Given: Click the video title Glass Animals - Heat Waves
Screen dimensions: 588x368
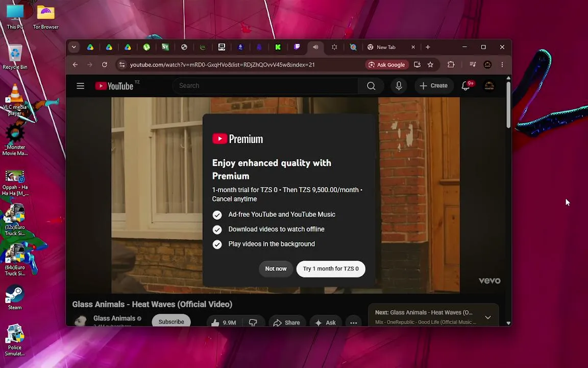Looking at the screenshot, I should tap(152, 304).
